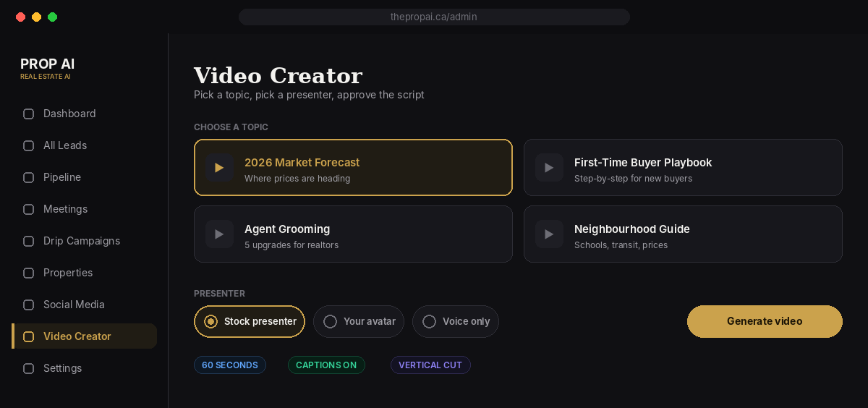Click the Dashboard sidebar icon
The image size is (868, 408).
click(29, 114)
